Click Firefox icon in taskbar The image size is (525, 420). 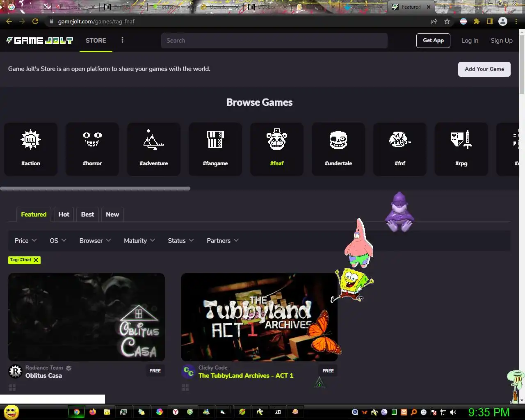click(93, 412)
